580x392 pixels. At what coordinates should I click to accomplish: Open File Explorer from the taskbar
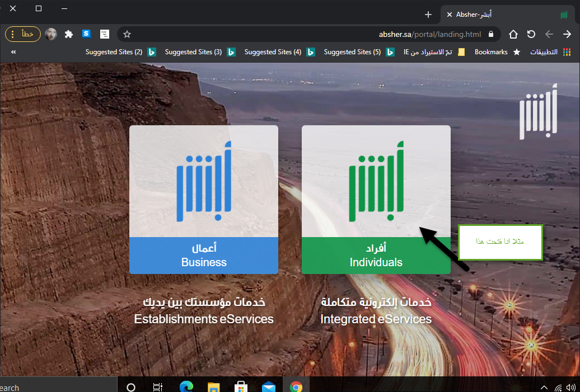[x=213, y=387]
